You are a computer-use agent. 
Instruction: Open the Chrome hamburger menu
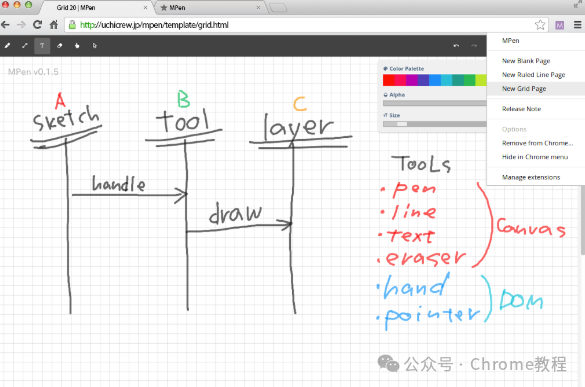tap(577, 25)
